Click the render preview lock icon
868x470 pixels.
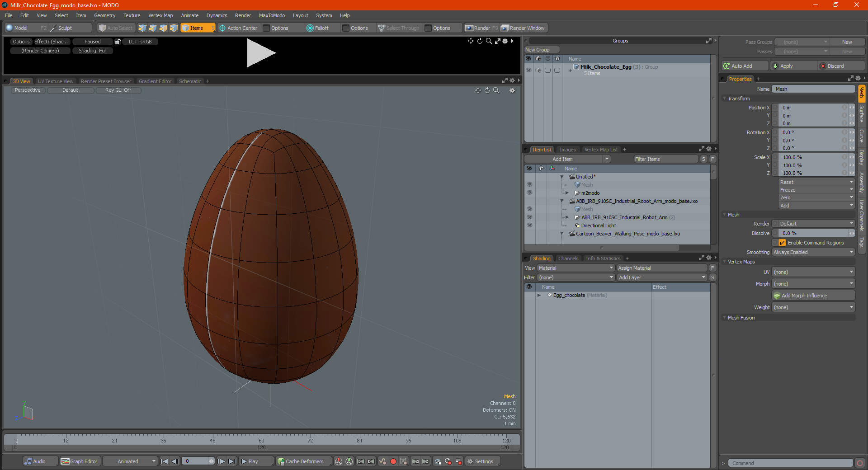click(118, 42)
